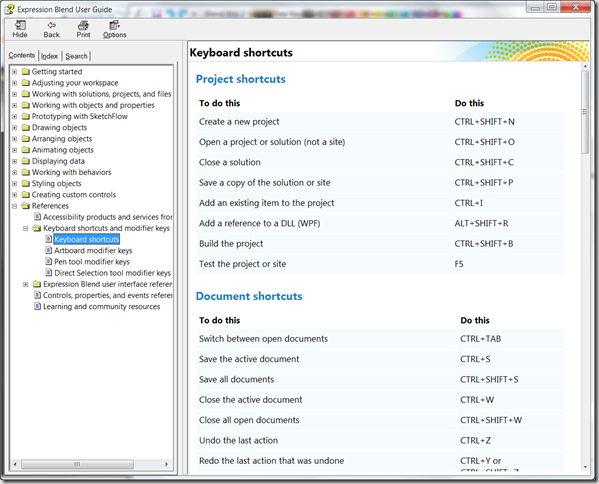Expand the Adjusting your workspace node

tap(15, 83)
